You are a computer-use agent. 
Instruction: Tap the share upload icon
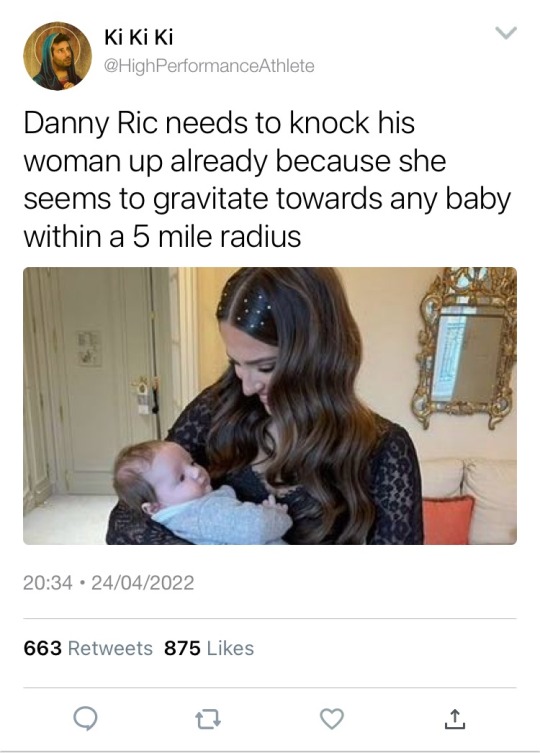tap(454, 719)
